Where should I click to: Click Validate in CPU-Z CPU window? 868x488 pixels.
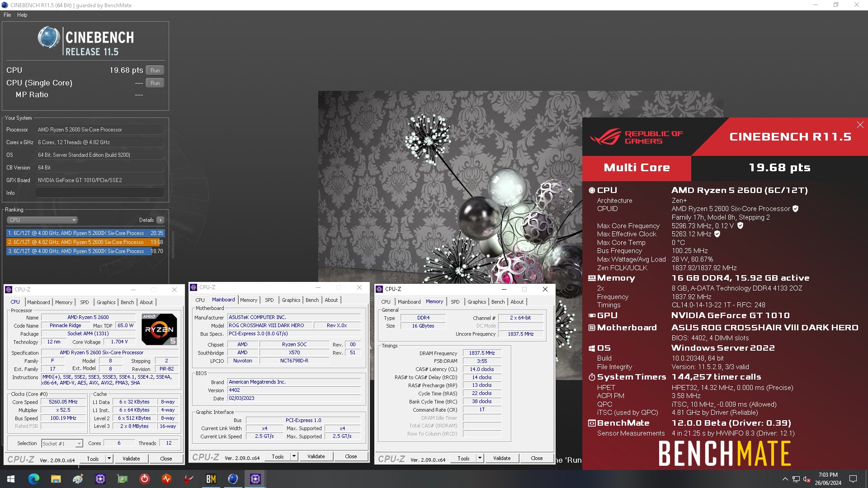pos(131,459)
